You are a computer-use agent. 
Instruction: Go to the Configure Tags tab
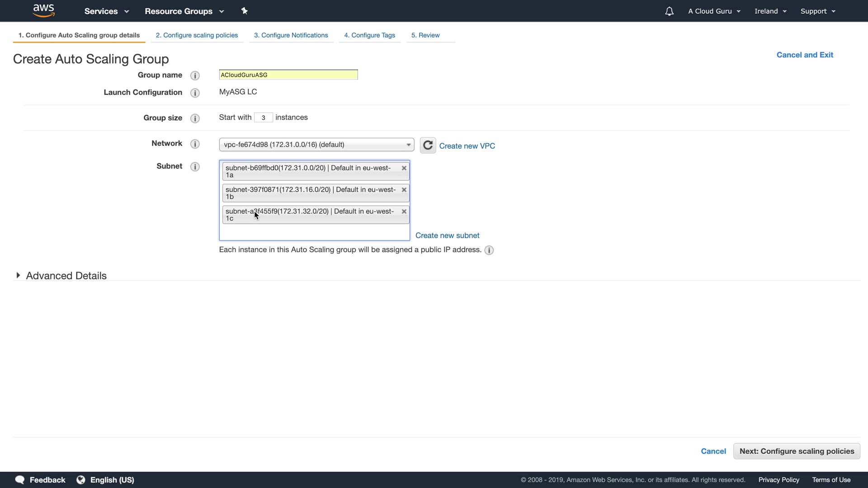tap(369, 35)
